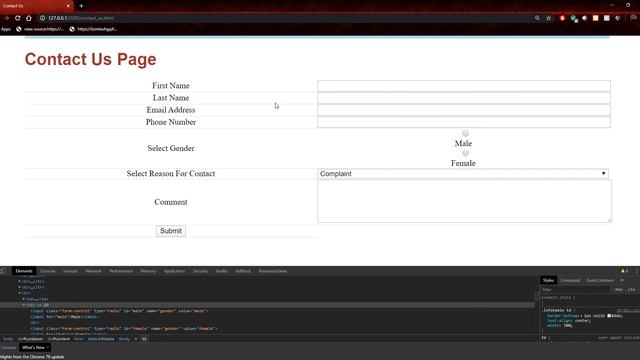The image size is (640, 360).
Task: Click the Comment textarea
Action: (x=464, y=201)
